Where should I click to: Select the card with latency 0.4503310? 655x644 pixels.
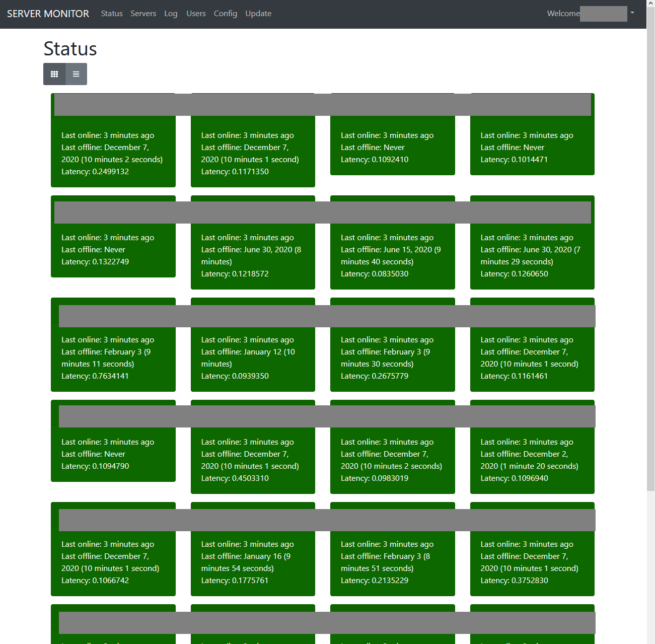pos(253,447)
